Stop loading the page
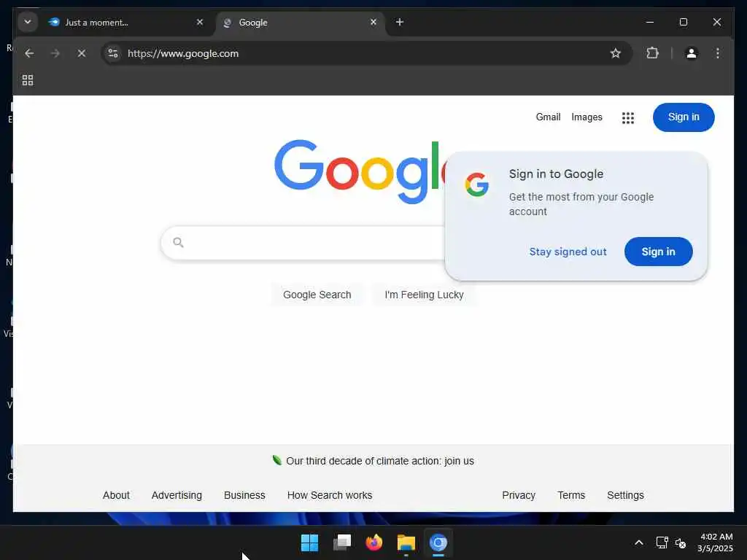 (82, 53)
